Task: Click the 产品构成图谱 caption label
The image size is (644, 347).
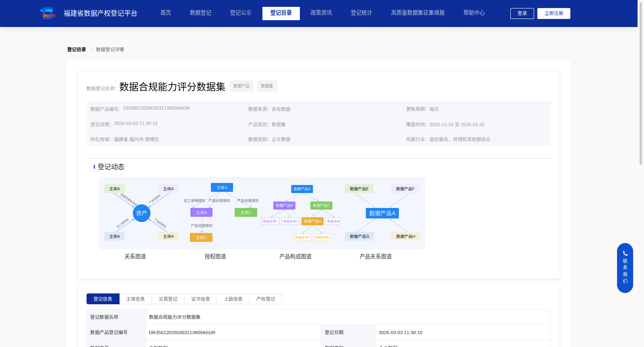Action: pyautogui.click(x=295, y=256)
